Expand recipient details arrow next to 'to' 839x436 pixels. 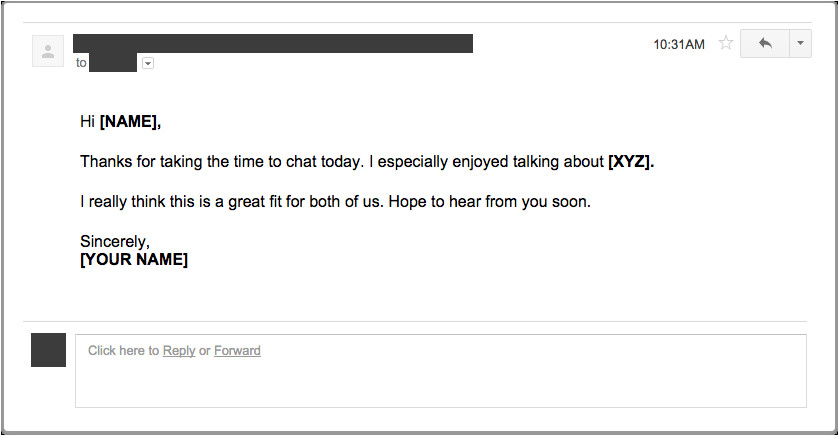point(148,63)
